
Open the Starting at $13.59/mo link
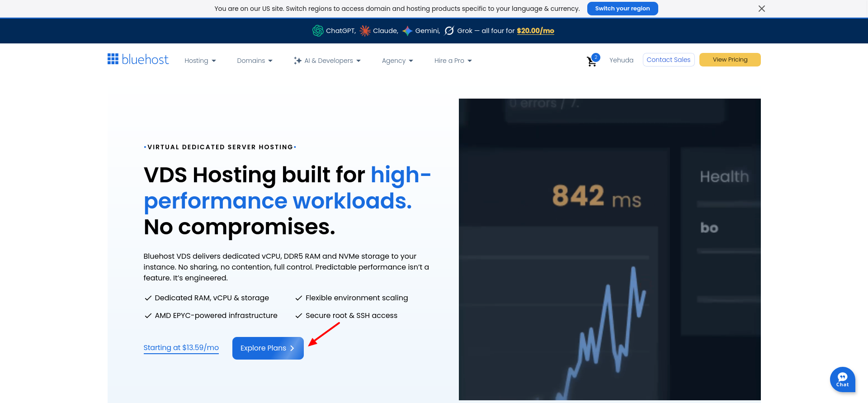click(181, 348)
